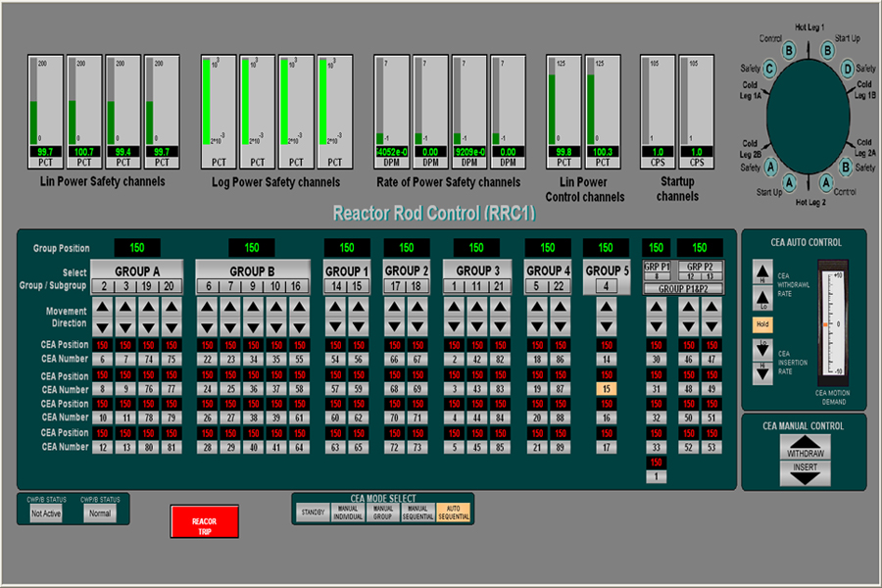This screenshot has height=588, width=882.
Task: Click the highlighted CEA number 15 cell
Action: [607, 389]
